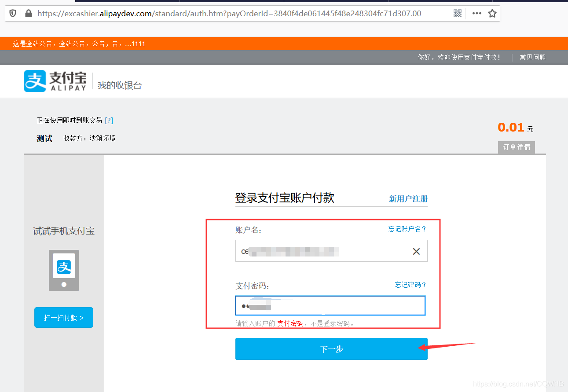This screenshot has height=392, width=568.
Task: Open the 常见问题 link
Action: (533, 57)
